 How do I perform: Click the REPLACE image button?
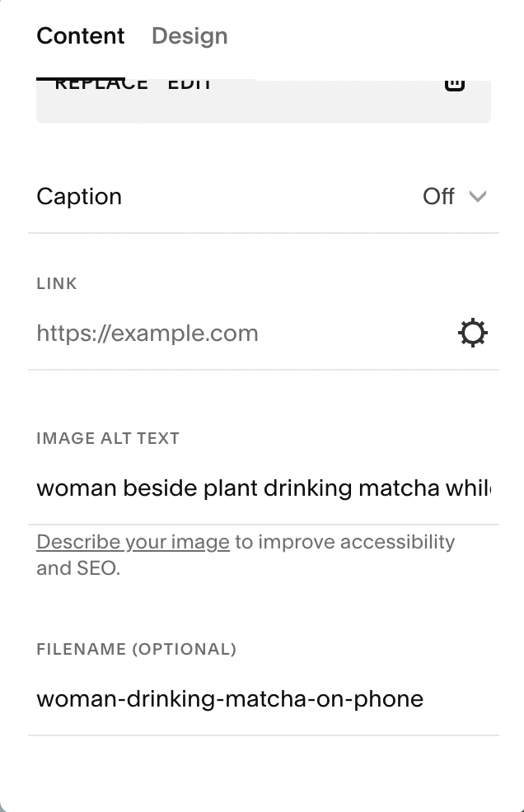[x=101, y=86]
